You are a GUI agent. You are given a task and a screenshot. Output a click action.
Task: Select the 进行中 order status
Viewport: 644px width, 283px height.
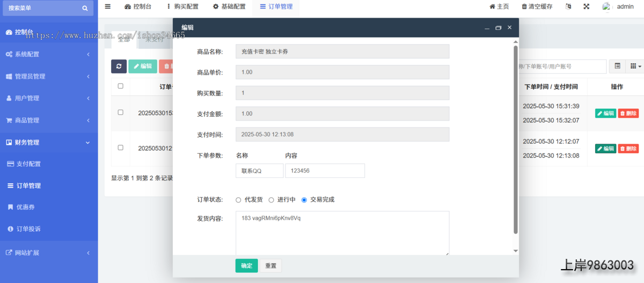pos(272,200)
